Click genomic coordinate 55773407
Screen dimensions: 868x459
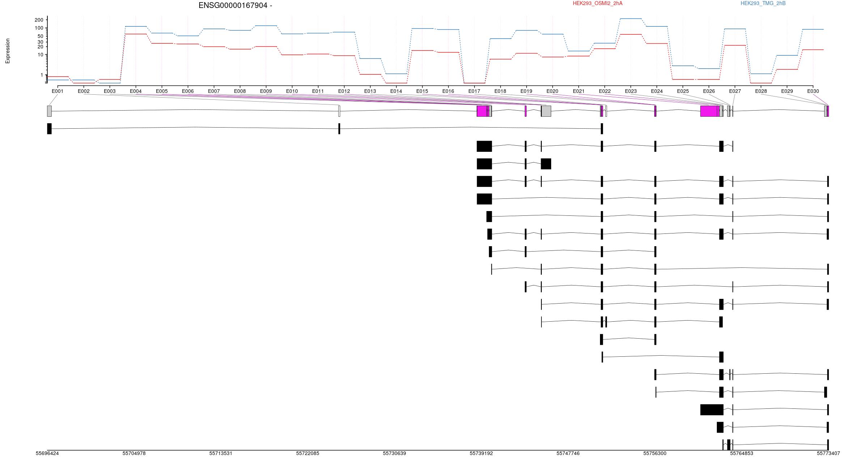click(828, 453)
